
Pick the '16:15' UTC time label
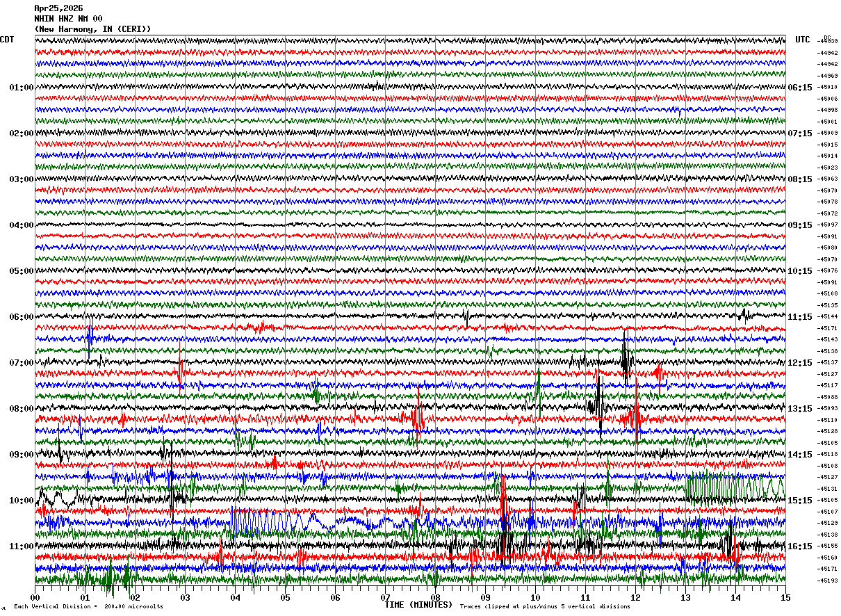point(800,546)
